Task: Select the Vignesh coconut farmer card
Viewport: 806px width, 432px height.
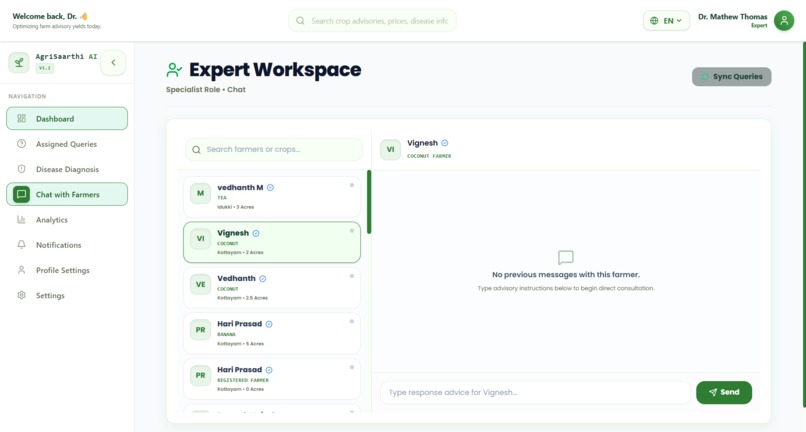Action: [x=272, y=242]
